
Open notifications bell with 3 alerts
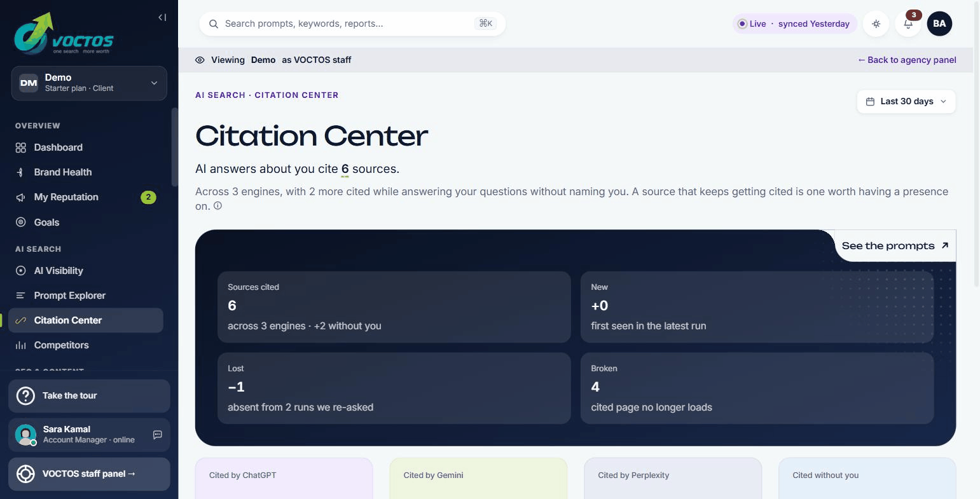click(x=908, y=24)
